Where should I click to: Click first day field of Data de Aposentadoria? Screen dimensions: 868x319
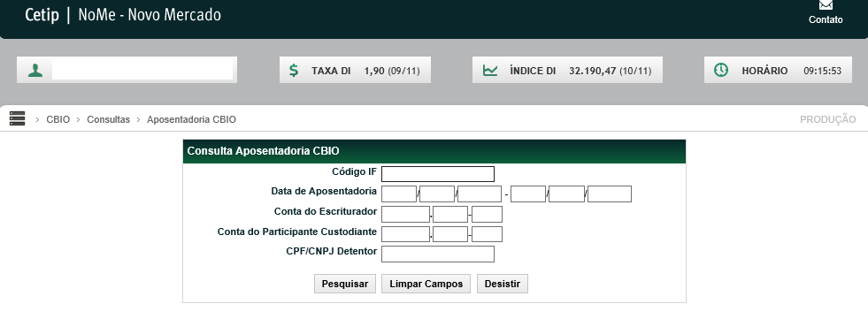pos(399,194)
